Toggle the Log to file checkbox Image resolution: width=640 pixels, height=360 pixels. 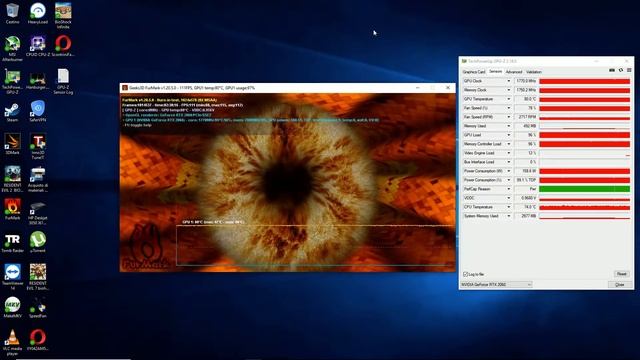pos(465,274)
